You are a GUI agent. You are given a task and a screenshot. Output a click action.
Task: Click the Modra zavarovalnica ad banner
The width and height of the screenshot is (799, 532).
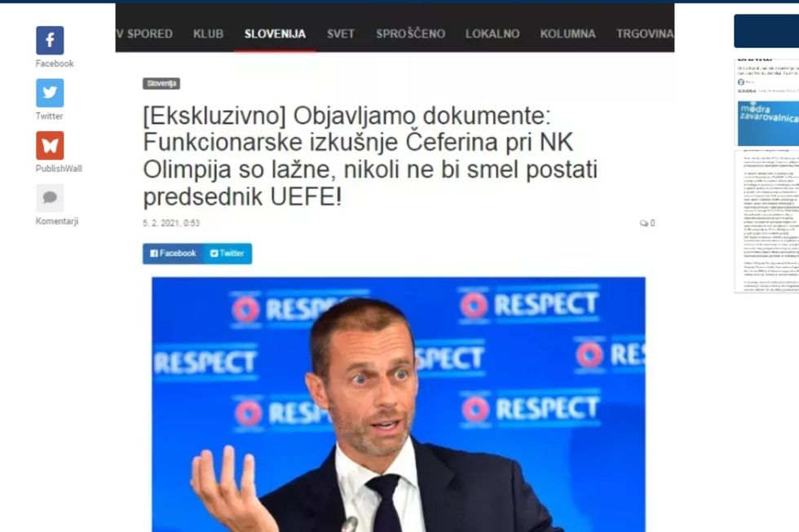[768, 123]
